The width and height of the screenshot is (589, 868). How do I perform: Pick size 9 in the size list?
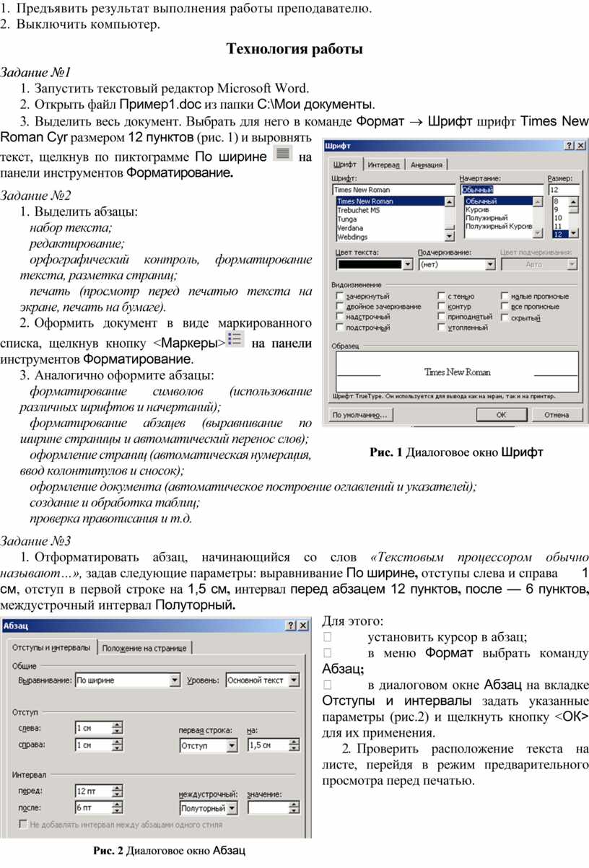(560, 209)
